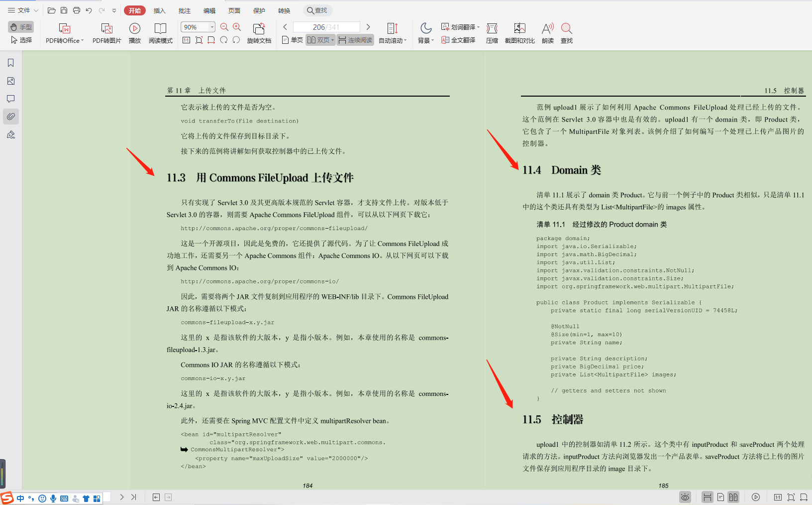This screenshot has height=505, width=812.
Task: Click the PDF转图片 tool
Action: [107, 33]
